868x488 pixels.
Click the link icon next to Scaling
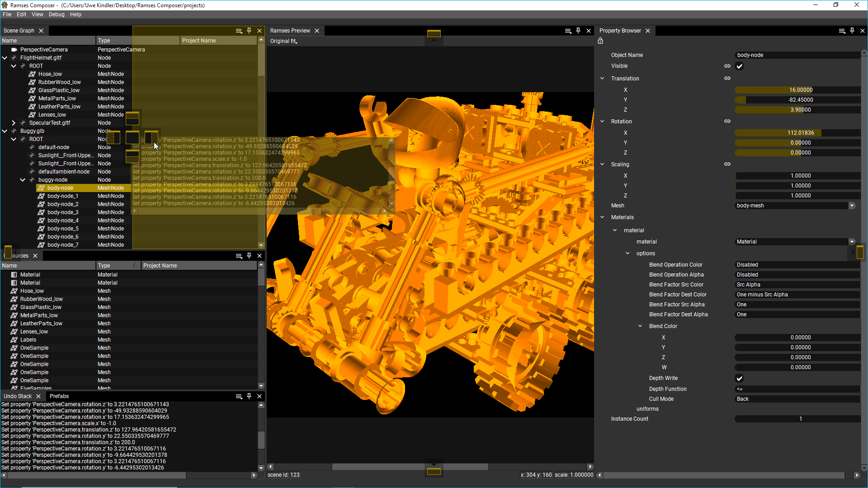(727, 164)
